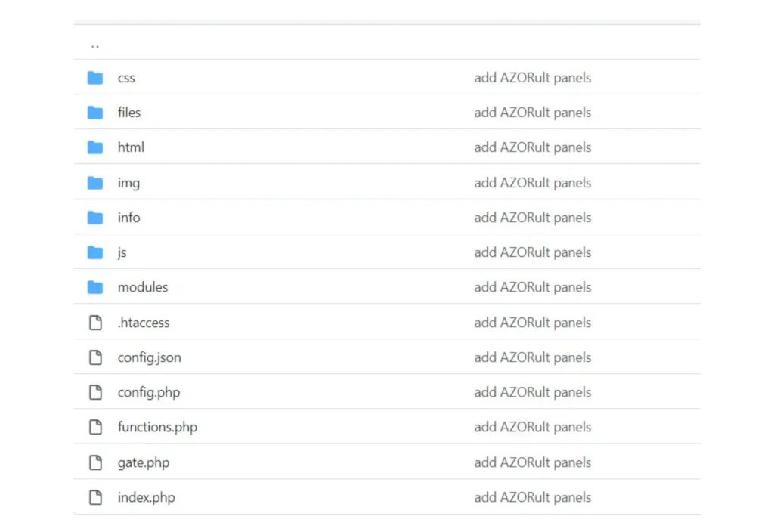
Task: Open the info folder name link
Action: (128, 218)
